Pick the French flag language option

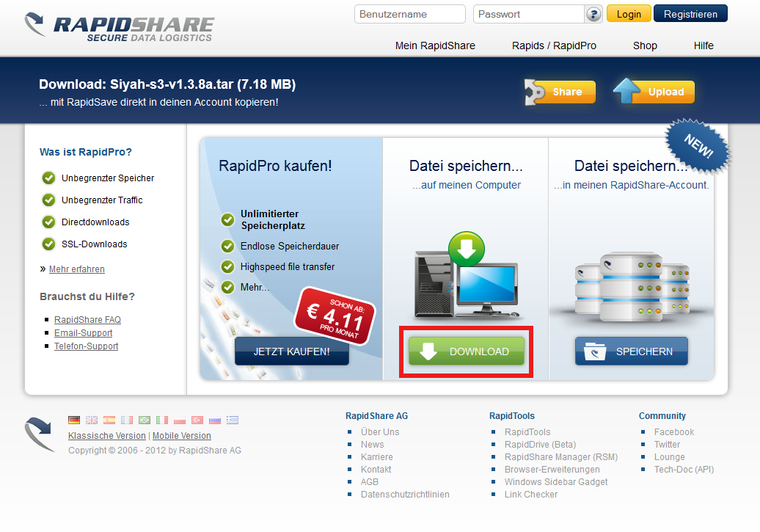[x=127, y=420]
